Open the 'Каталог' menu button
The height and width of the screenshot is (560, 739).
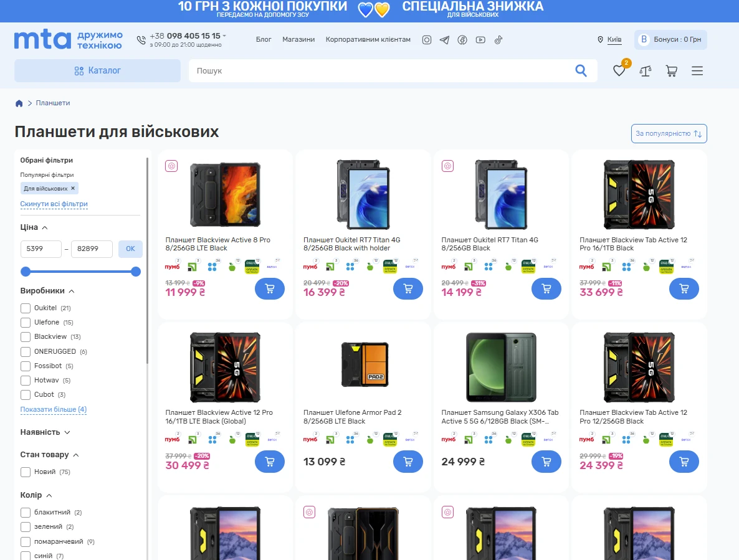tap(98, 70)
